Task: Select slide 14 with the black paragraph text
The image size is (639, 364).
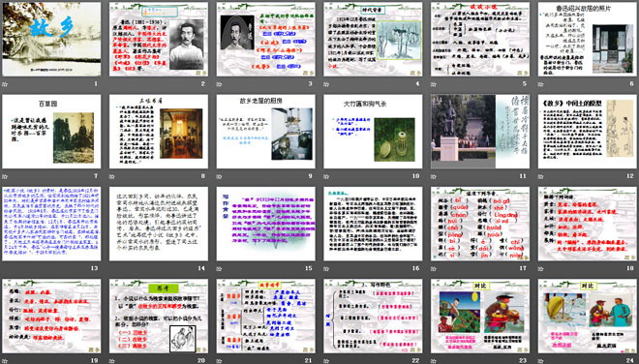Action: click(159, 224)
